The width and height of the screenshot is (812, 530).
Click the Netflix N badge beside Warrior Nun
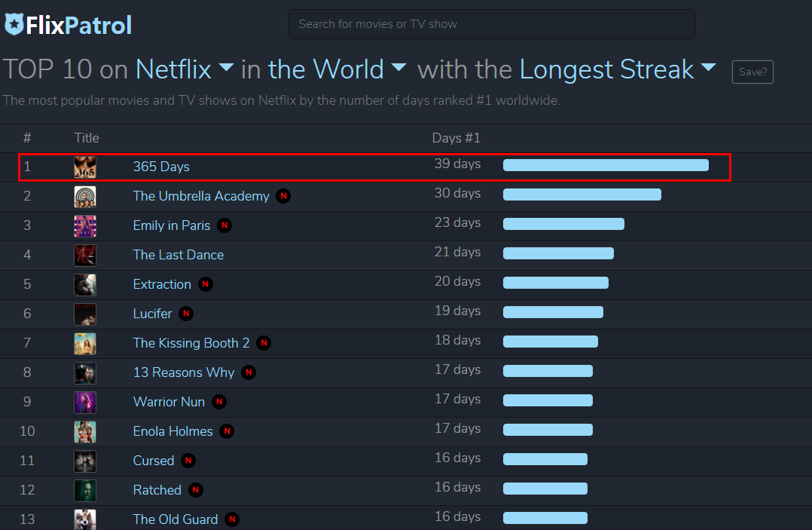pyautogui.click(x=219, y=402)
